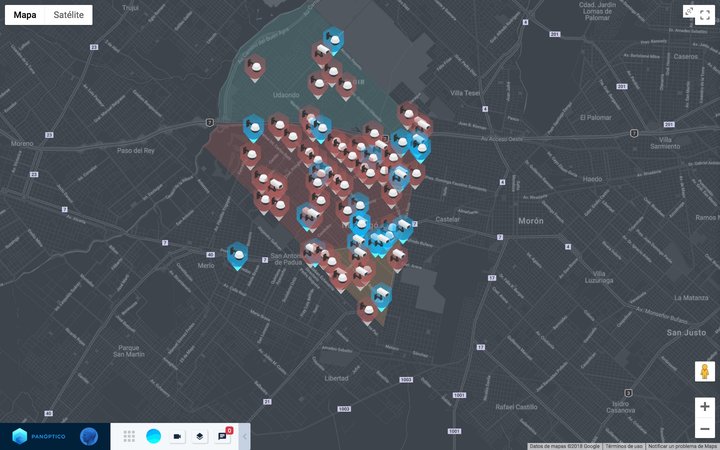
Task: Click Notificar un problema de Maps
Action: point(682,446)
